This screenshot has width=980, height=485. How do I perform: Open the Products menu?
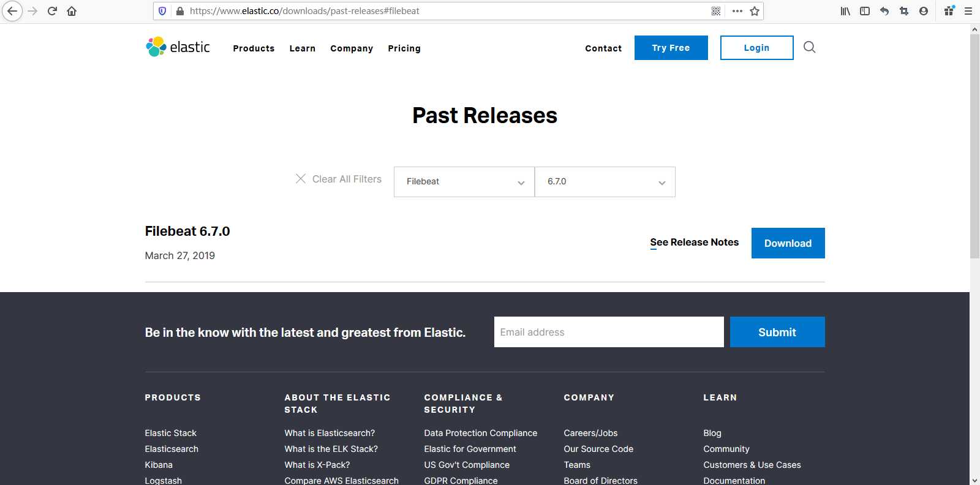tap(254, 48)
